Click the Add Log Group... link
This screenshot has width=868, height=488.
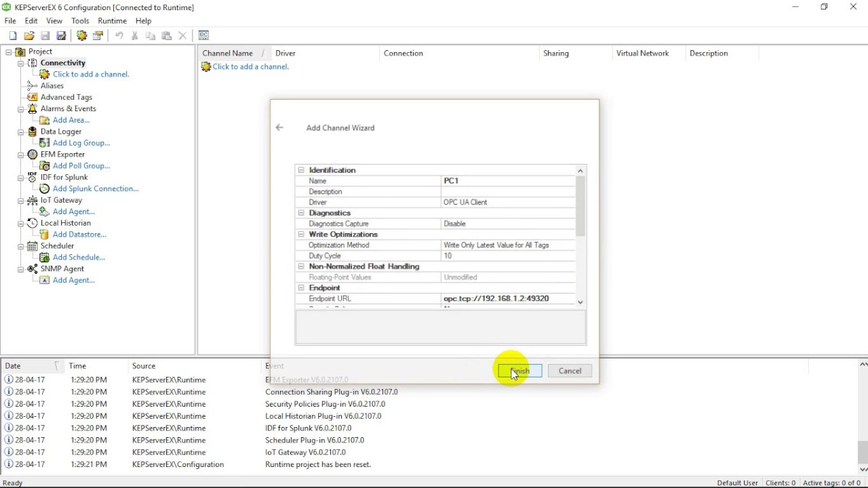pos(81,143)
